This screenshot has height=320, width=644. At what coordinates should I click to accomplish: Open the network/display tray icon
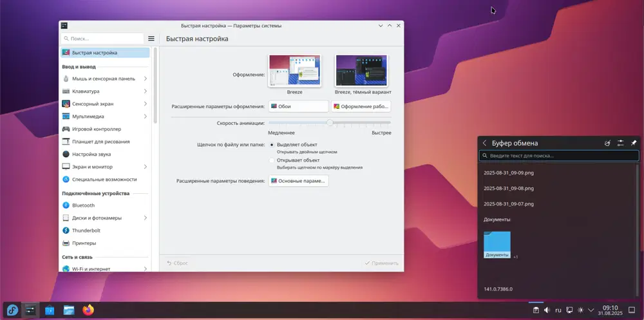[569, 310]
